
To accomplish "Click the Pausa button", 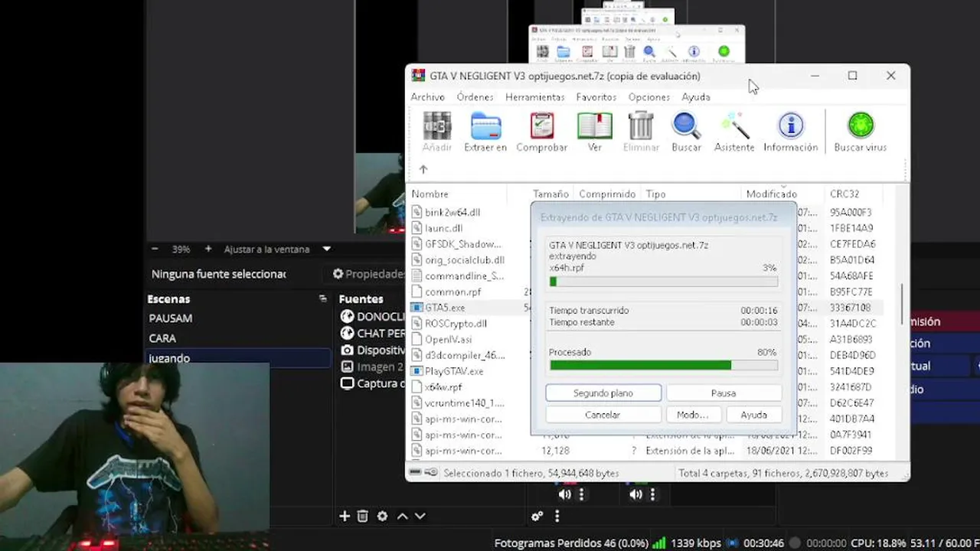I will [x=724, y=393].
